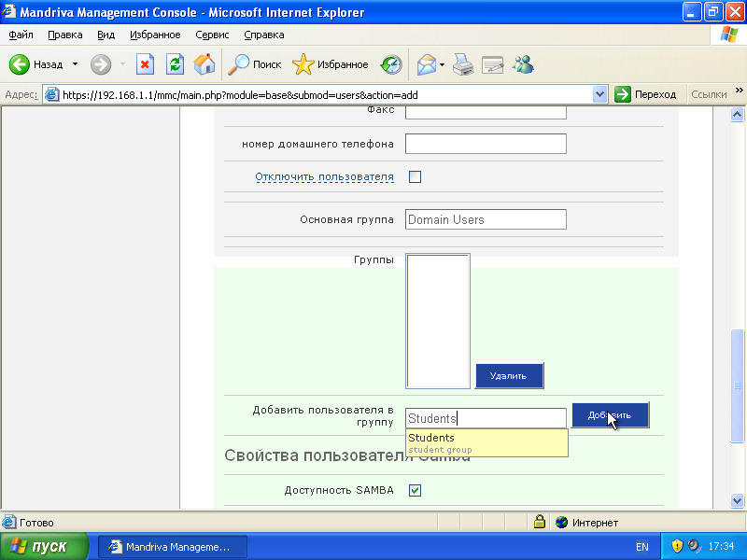Image resolution: width=747 pixels, height=560 pixels.
Task: Click the Основная группа Domain Users field
Action: click(x=486, y=219)
